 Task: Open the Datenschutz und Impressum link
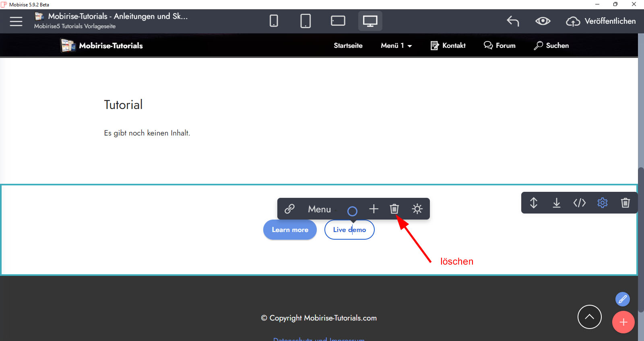[319, 339]
